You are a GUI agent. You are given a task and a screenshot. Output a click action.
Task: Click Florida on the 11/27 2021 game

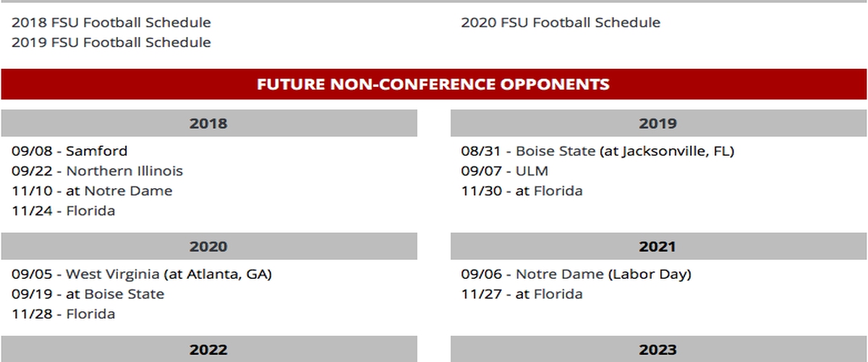point(558,294)
